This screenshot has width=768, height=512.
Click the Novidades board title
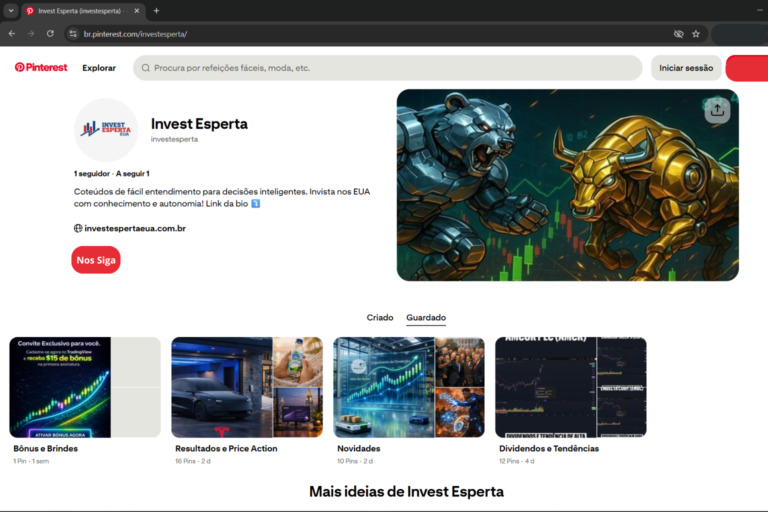[359, 448]
